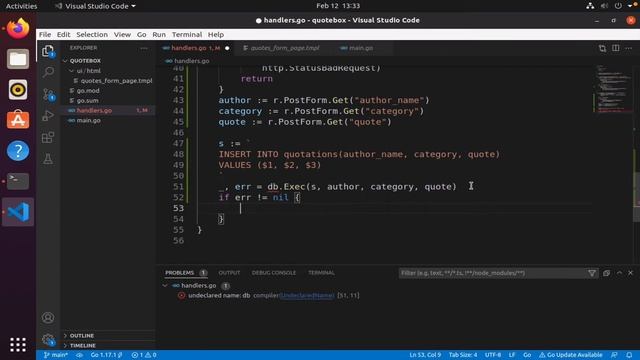The width and height of the screenshot is (640, 360).
Task: Open main.go in the explorer tree
Action: click(89, 120)
